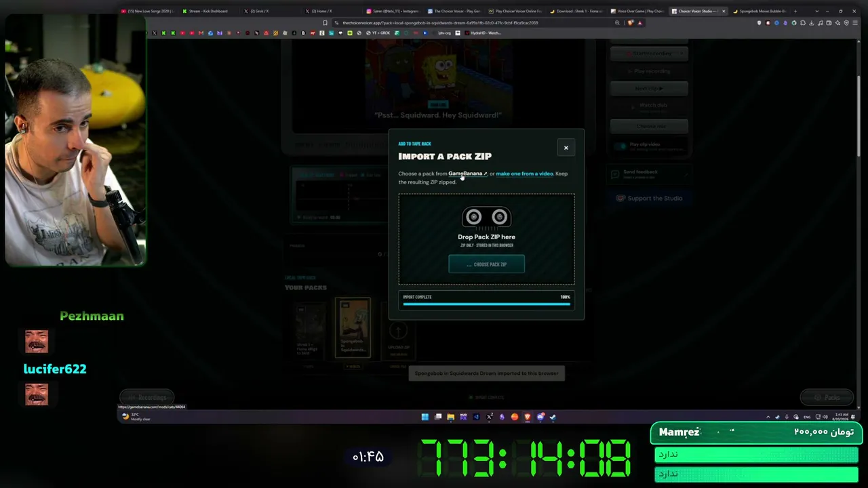Click the zoom magnifier icon in address bar
This screenshot has width=868, height=488.
click(617, 22)
